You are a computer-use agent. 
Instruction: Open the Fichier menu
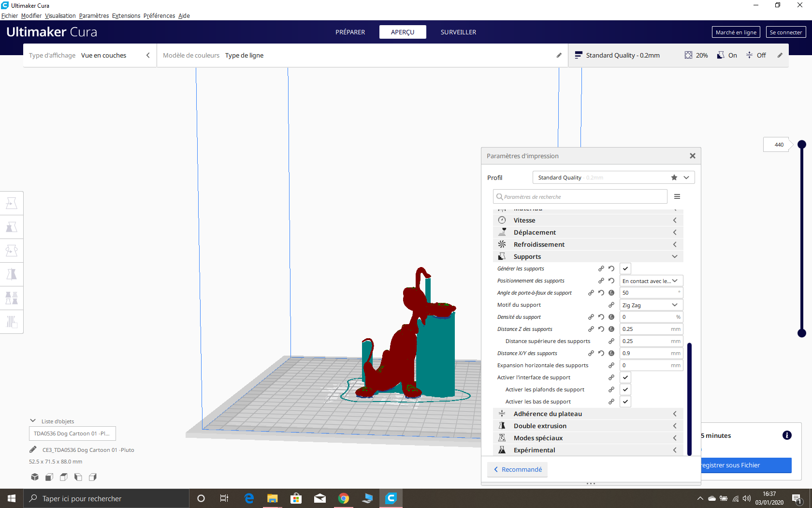10,15
